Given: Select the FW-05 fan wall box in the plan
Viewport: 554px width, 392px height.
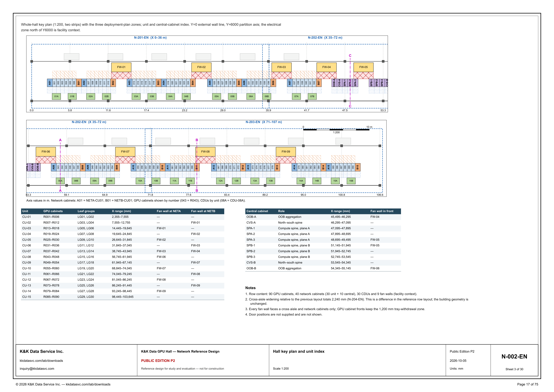Looking at the screenshot, I should click(363, 67).
